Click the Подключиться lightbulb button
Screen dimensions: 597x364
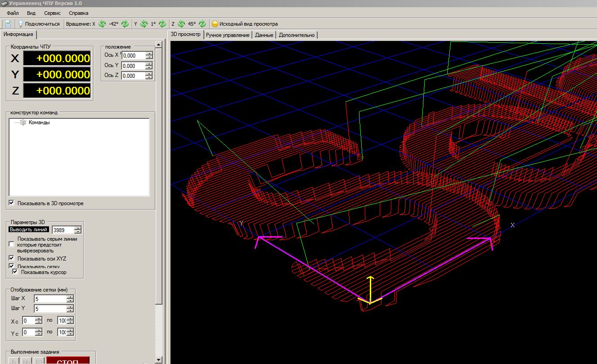click(x=38, y=24)
